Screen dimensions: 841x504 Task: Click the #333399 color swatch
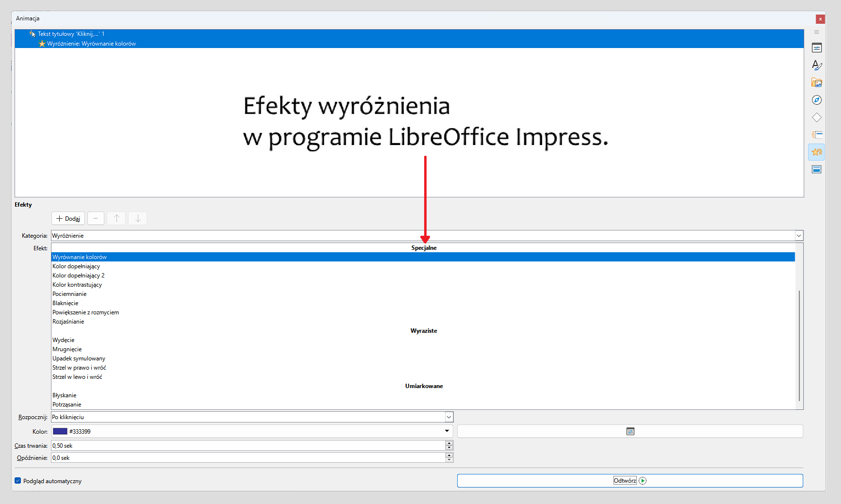tap(59, 431)
